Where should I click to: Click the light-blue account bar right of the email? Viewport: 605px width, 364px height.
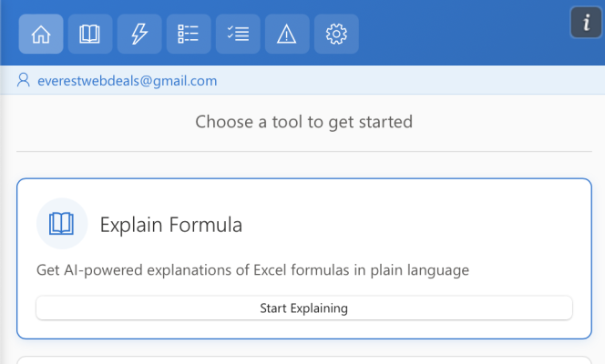pos(410,80)
